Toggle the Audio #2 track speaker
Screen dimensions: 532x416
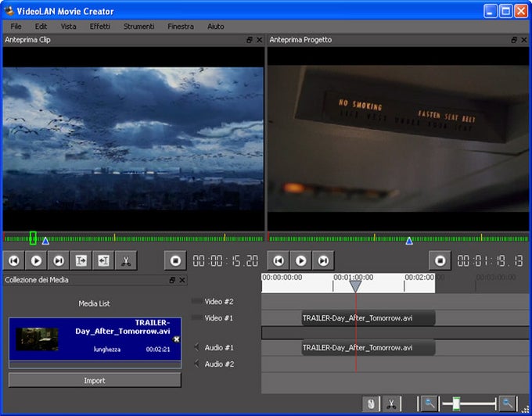(x=196, y=364)
